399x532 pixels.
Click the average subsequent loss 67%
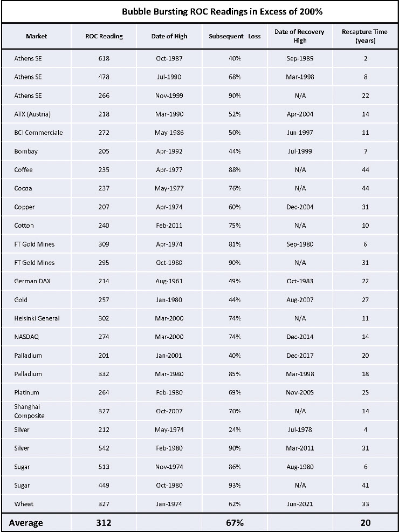(235, 523)
